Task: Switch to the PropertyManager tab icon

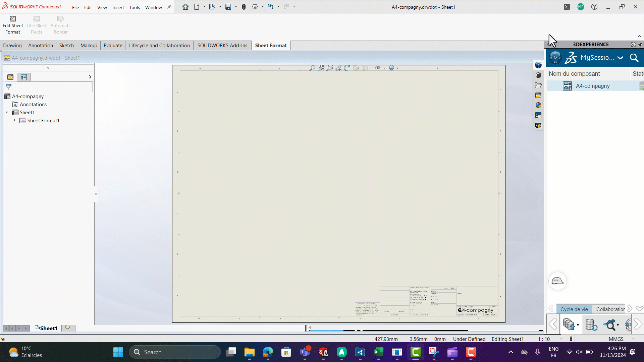Action: pyautogui.click(x=24, y=77)
